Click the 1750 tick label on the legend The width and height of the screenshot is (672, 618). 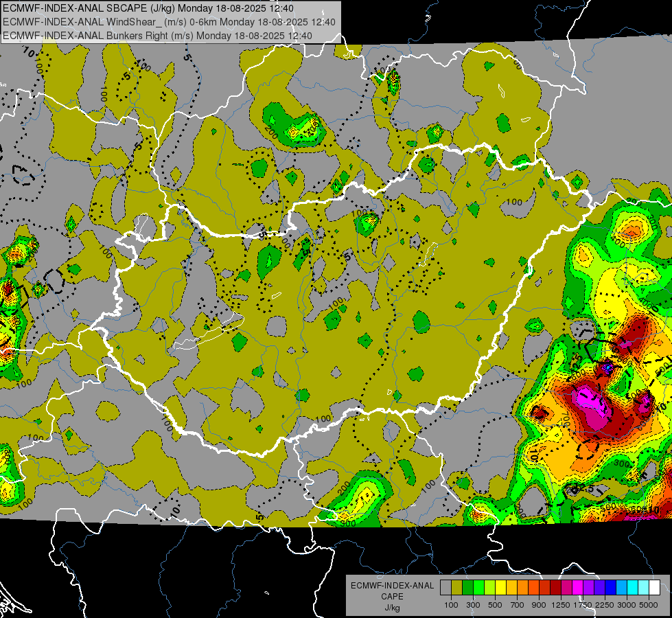click(583, 605)
